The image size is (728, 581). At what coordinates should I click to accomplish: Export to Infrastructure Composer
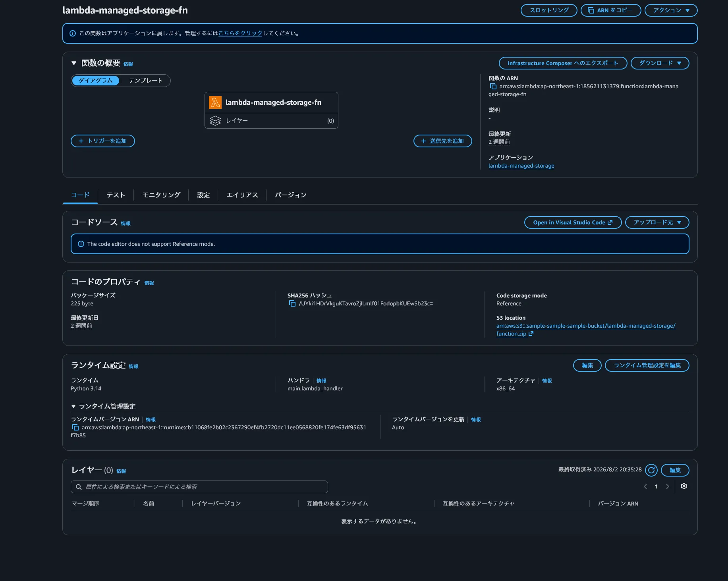pyautogui.click(x=563, y=63)
